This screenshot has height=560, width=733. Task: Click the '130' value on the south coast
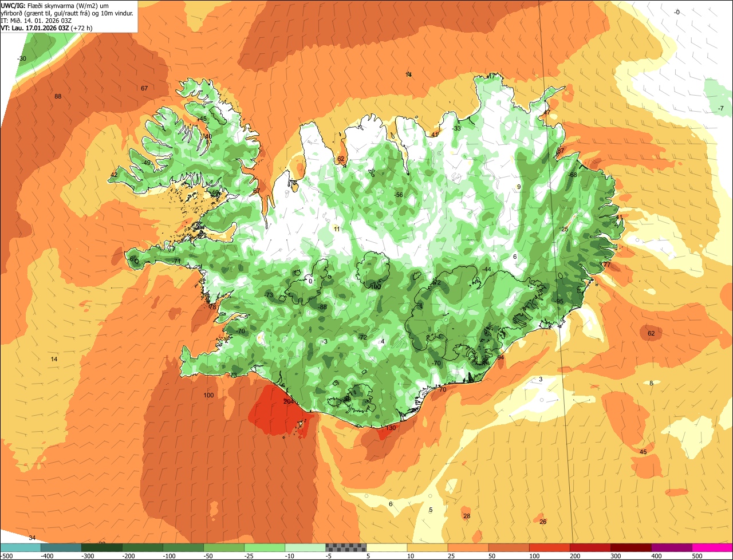pyautogui.click(x=391, y=428)
